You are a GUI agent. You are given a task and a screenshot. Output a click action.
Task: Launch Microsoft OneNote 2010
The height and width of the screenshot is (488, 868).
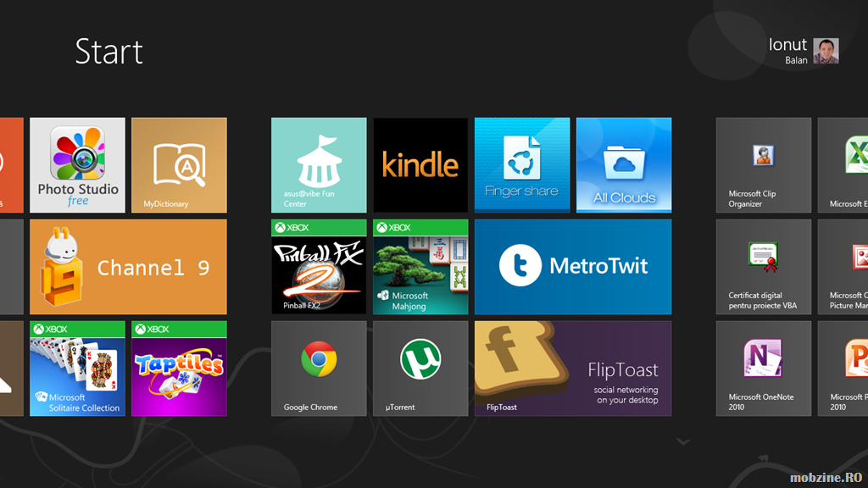pos(763,369)
